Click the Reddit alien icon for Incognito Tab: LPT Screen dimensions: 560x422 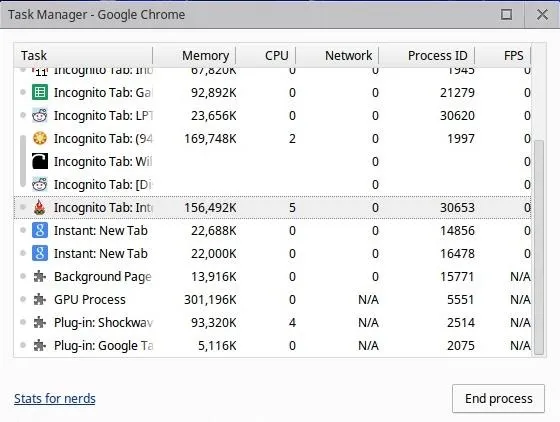point(40,115)
